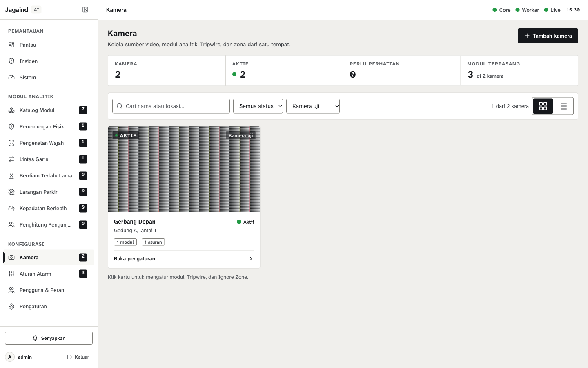The width and height of the screenshot is (588, 368).
Task: Click the Aturan Alarm sliders icon
Action: [x=11, y=274]
